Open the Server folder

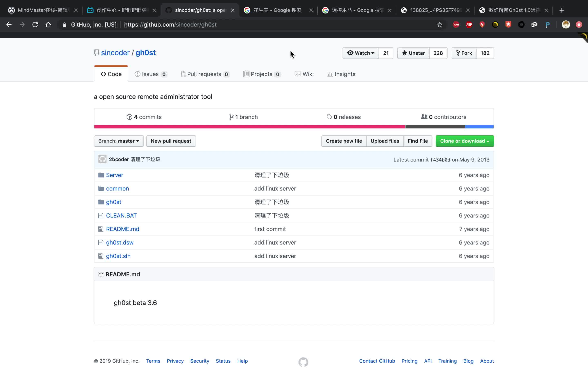tap(115, 175)
